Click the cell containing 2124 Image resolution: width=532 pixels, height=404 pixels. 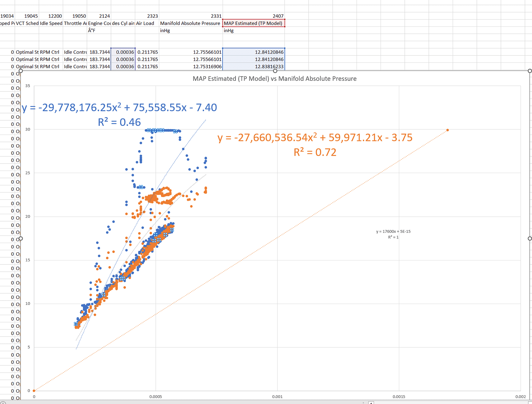99,16
